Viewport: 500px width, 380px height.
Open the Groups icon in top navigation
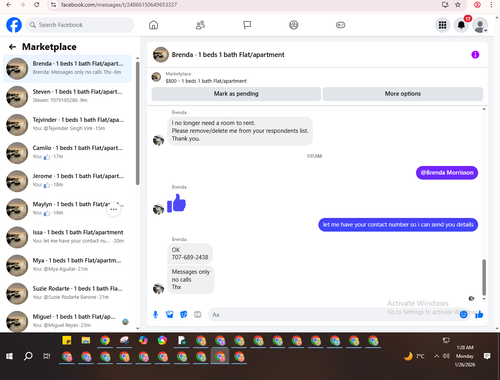[x=294, y=25]
